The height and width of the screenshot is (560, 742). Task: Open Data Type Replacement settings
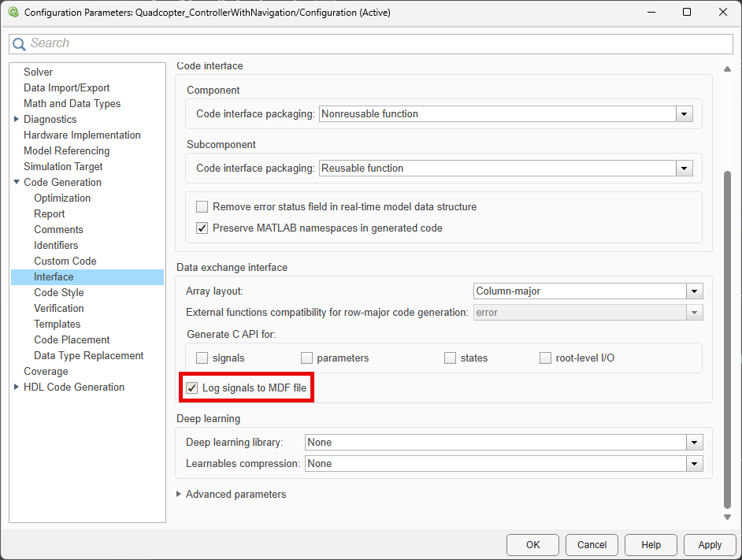88,355
